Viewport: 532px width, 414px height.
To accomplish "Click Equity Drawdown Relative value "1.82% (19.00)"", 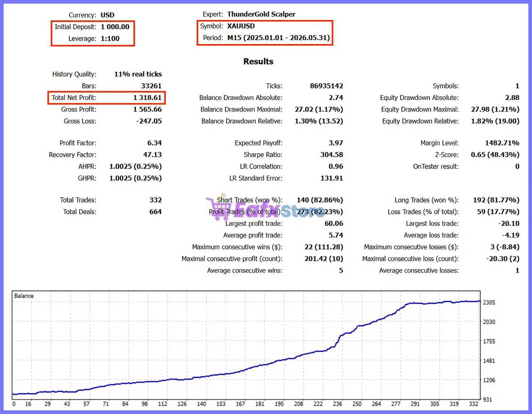I will coord(495,121).
